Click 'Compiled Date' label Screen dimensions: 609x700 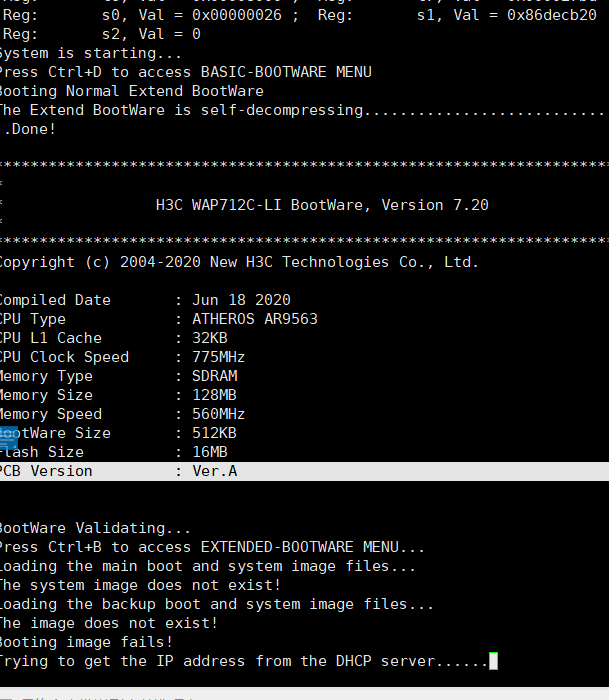coord(55,300)
